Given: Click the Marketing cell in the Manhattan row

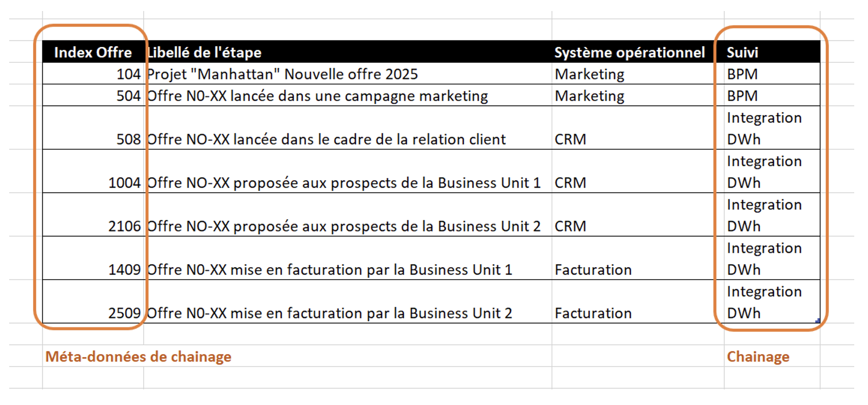Looking at the screenshot, I should coord(590,74).
